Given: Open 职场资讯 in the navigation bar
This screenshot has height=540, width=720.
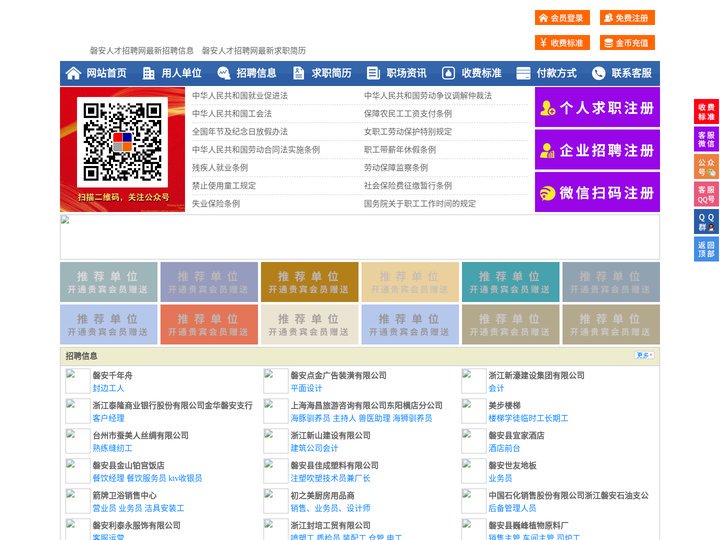Looking at the screenshot, I should [x=406, y=73].
